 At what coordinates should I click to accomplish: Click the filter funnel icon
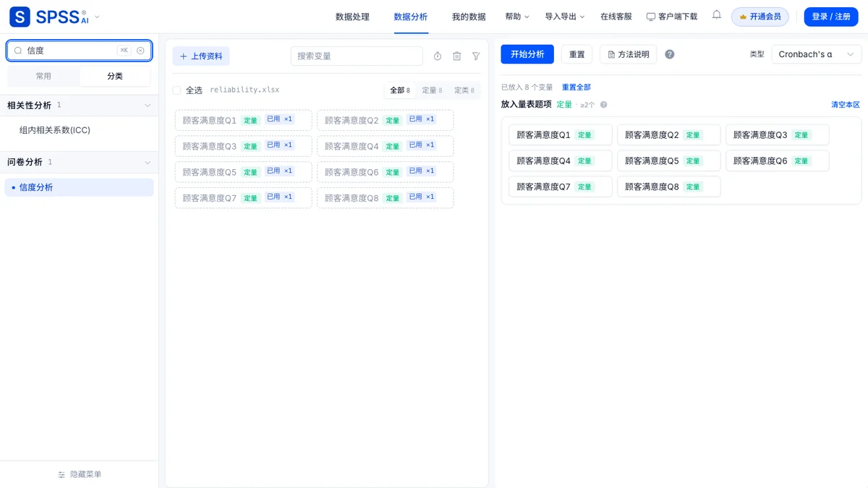tap(476, 56)
